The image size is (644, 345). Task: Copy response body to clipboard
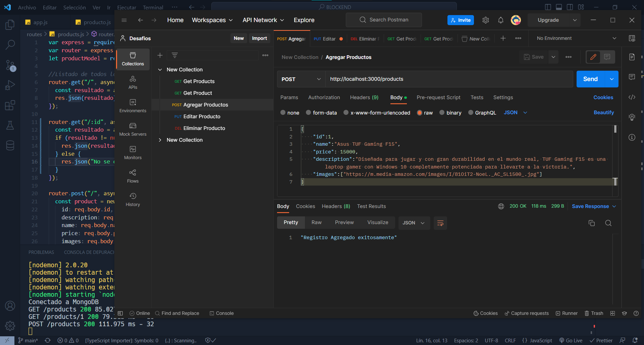[x=592, y=223]
